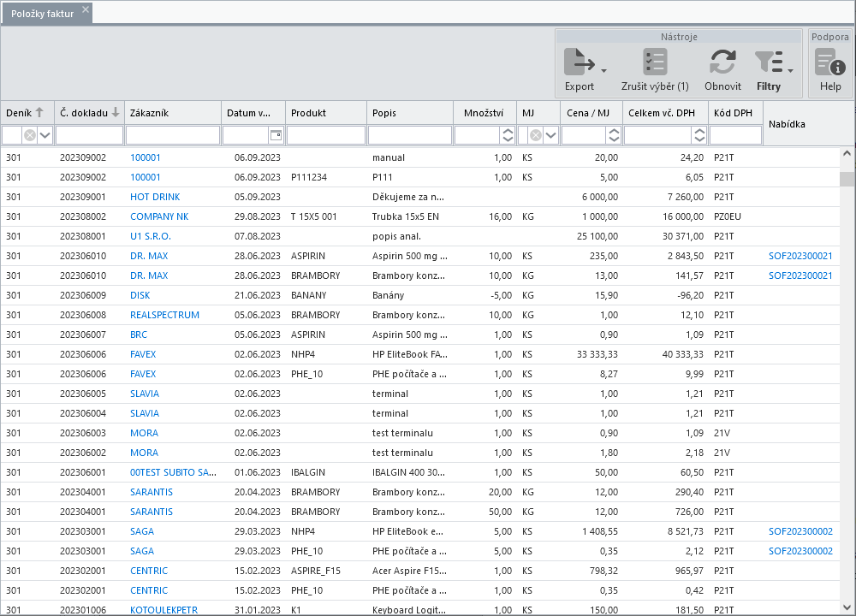The image size is (856, 616).
Task: Refresh data with the Obnovit icon
Action: click(x=722, y=62)
